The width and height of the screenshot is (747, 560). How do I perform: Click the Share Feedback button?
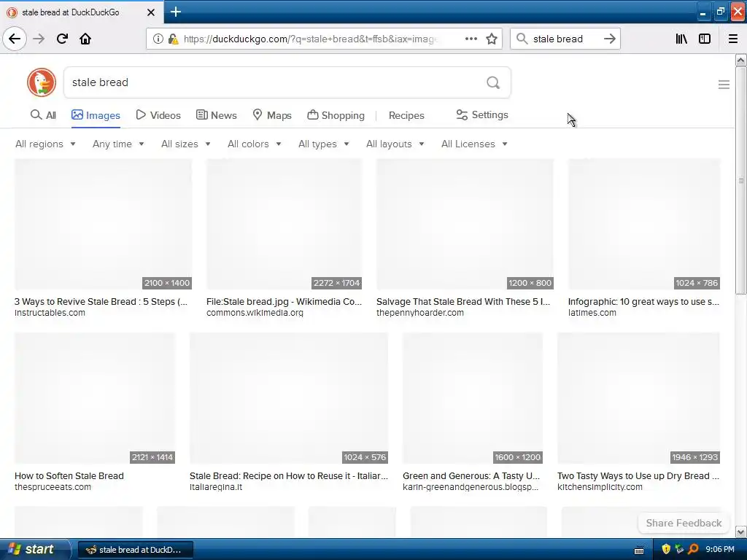684,523
